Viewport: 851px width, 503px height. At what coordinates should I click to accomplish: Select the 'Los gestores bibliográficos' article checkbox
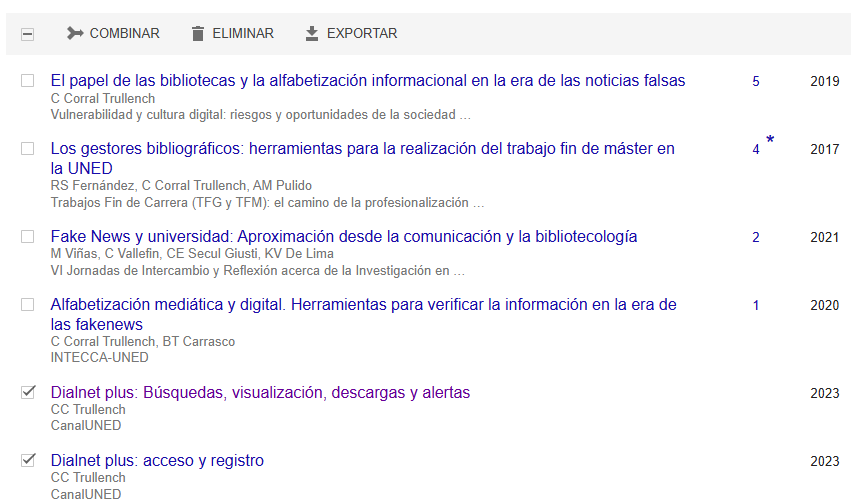point(28,149)
